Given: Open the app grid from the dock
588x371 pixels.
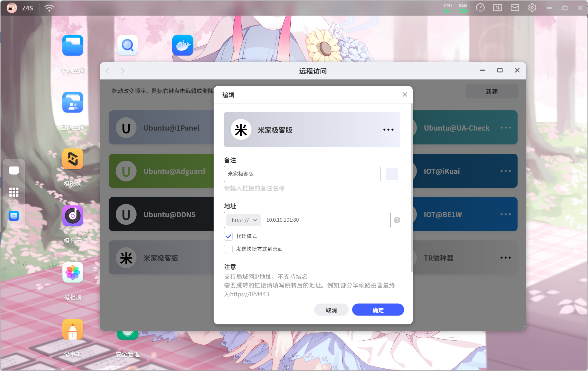Looking at the screenshot, I should (x=14, y=192).
